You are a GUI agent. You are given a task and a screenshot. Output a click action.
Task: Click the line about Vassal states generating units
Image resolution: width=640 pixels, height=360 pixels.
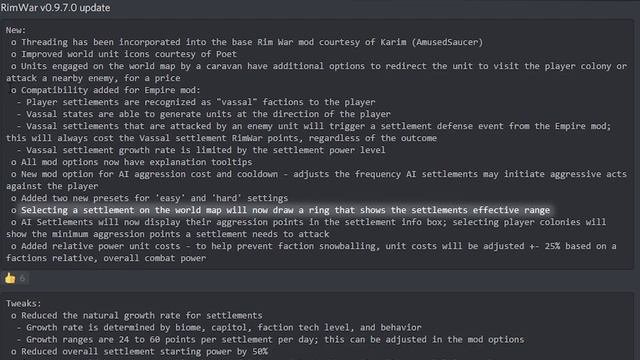[x=204, y=114]
